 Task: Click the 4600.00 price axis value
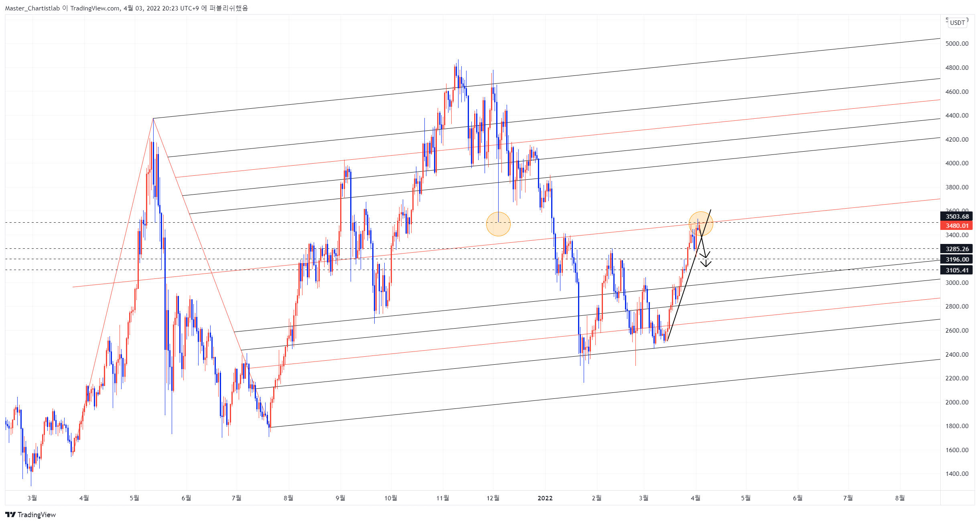coord(957,92)
